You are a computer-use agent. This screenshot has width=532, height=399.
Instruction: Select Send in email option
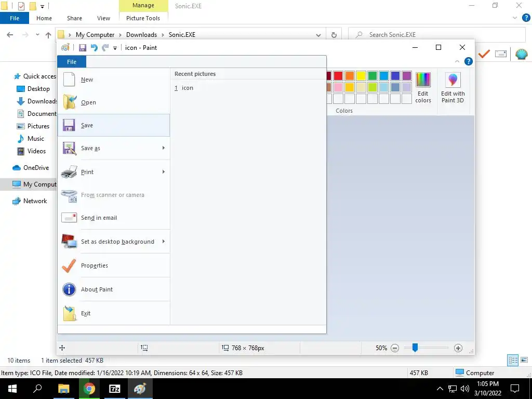(x=114, y=218)
